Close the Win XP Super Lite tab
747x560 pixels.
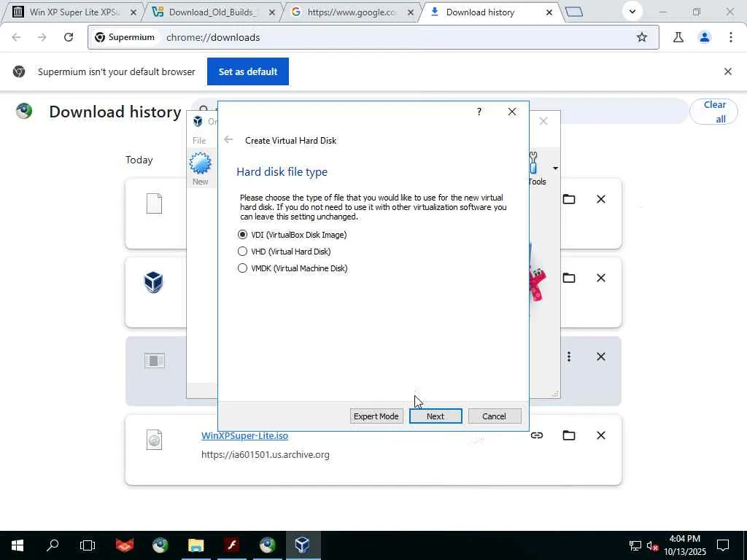[133, 13]
